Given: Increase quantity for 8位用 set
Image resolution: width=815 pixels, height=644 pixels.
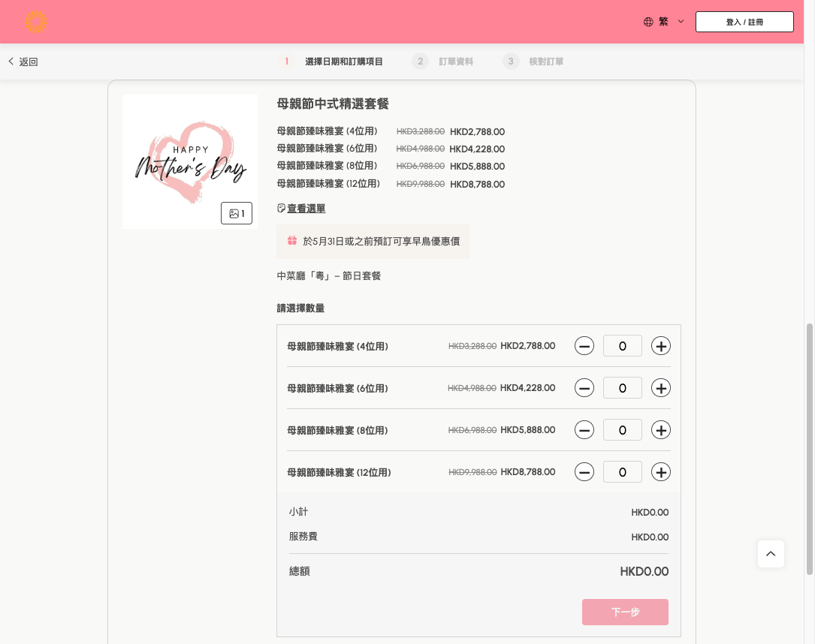Looking at the screenshot, I should pyautogui.click(x=660, y=430).
